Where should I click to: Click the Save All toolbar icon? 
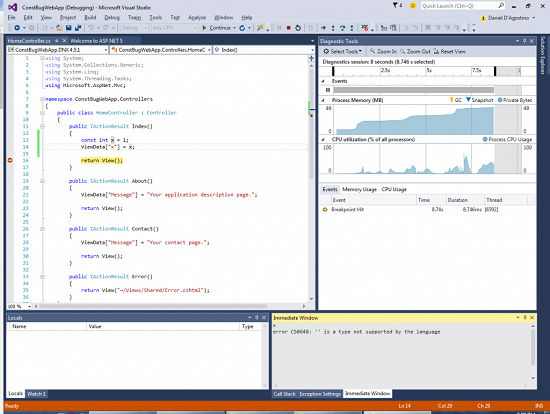(78, 28)
